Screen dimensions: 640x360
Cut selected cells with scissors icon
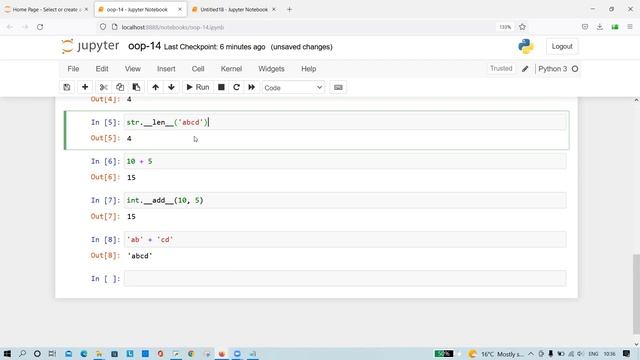[x=103, y=87]
